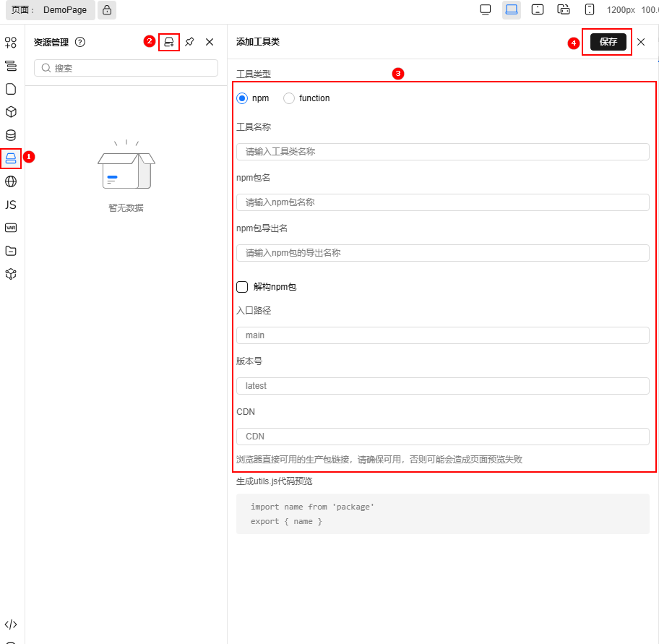Click the 保存 button

coord(608,42)
